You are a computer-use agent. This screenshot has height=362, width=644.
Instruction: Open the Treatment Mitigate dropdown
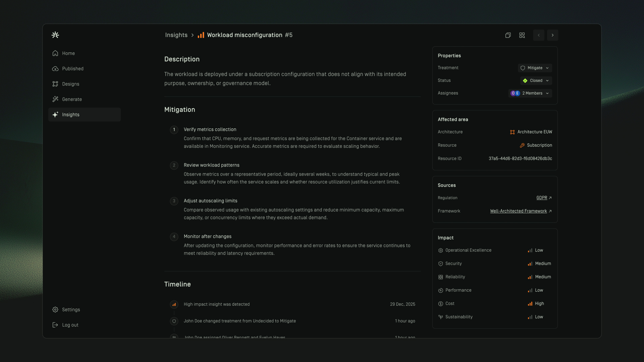(x=535, y=68)
